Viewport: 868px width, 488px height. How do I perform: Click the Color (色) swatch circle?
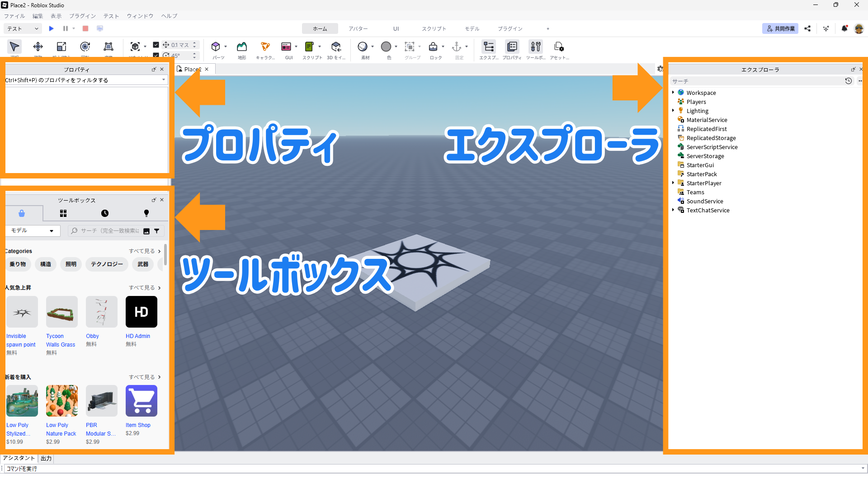click(386, 47)
